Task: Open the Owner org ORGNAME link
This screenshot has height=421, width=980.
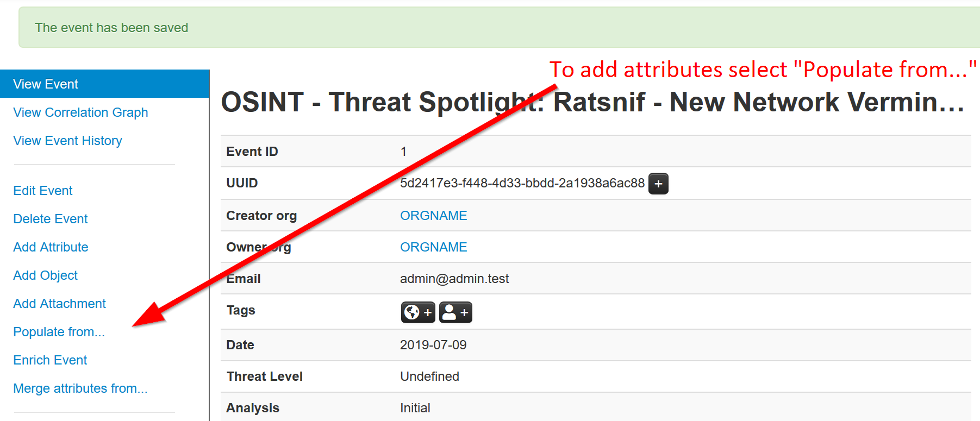Action: tap(433, 247)
